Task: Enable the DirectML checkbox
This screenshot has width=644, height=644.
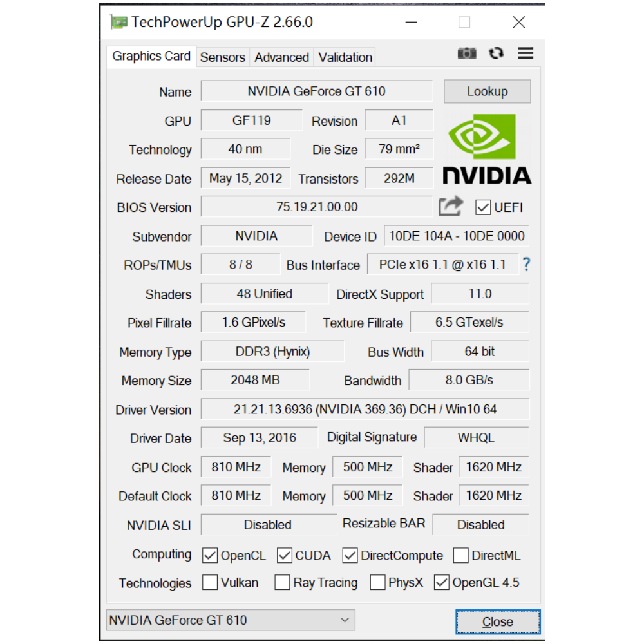Action: [461, 555]
